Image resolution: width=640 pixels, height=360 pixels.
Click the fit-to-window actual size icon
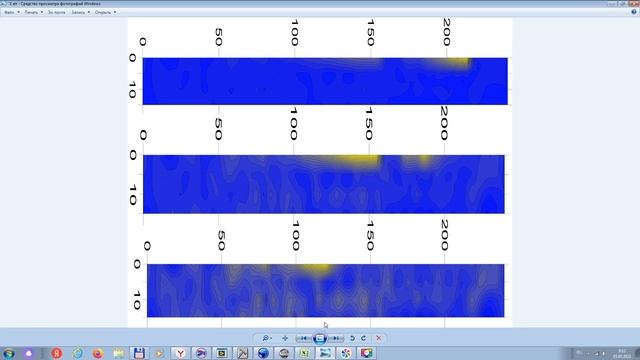click(285, 338)
